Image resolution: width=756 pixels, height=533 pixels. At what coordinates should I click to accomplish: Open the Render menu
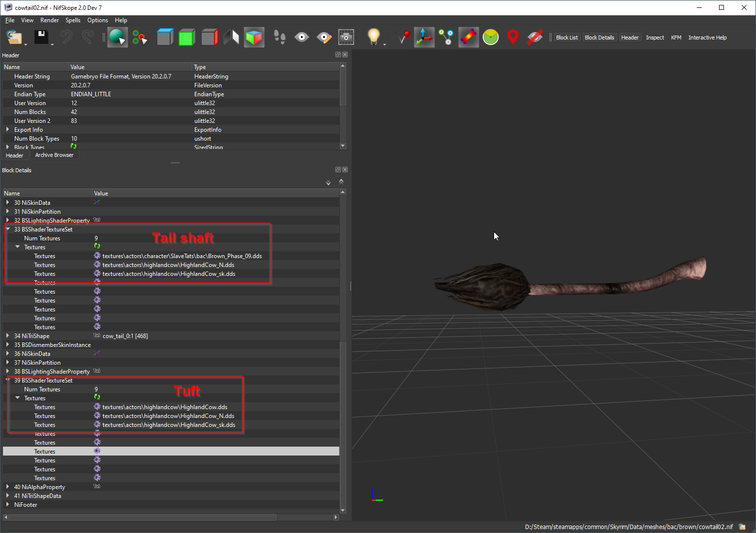coord(49,20)
